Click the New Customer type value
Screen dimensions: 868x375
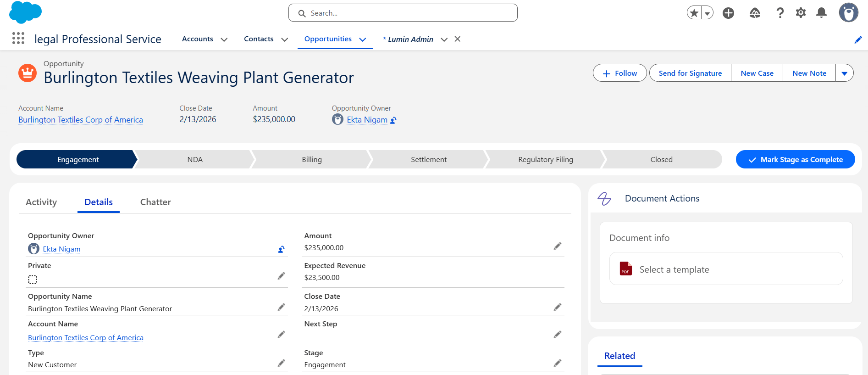(x=52, y=364)
